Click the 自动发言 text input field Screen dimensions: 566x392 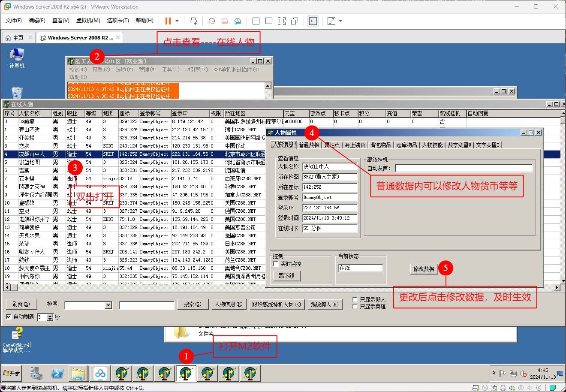463,168
